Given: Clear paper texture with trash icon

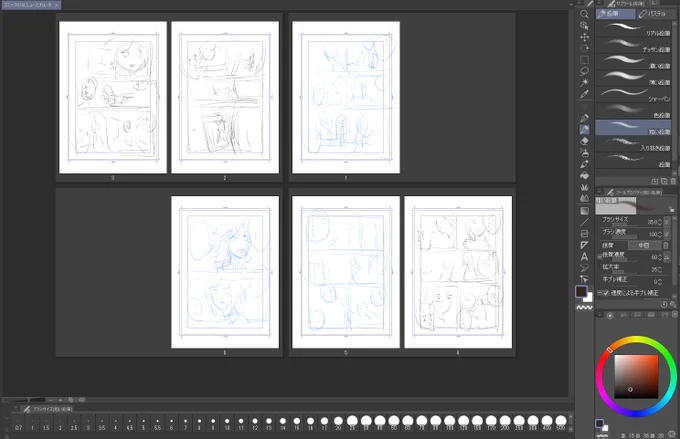Looking at the screenshot, I should [x=666, y=246].
